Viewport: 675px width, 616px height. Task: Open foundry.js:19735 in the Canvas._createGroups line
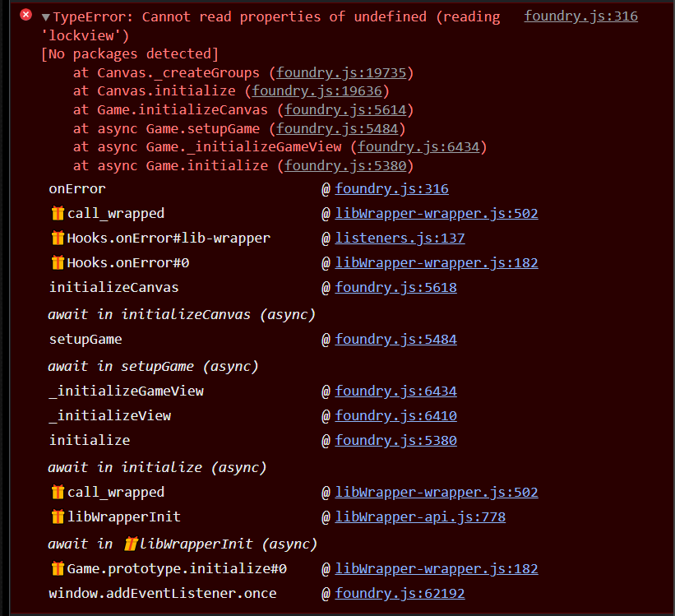tap(342, 72)
